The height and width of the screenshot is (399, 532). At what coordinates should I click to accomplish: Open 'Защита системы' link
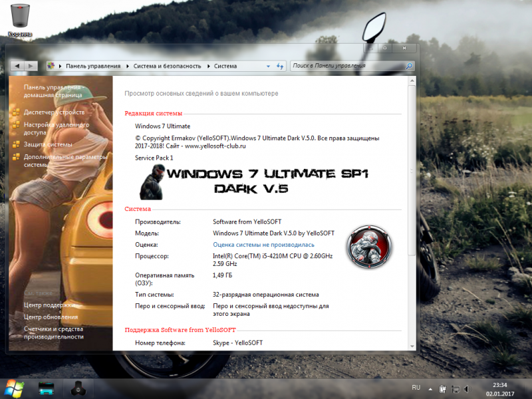(x=48, y=144)
